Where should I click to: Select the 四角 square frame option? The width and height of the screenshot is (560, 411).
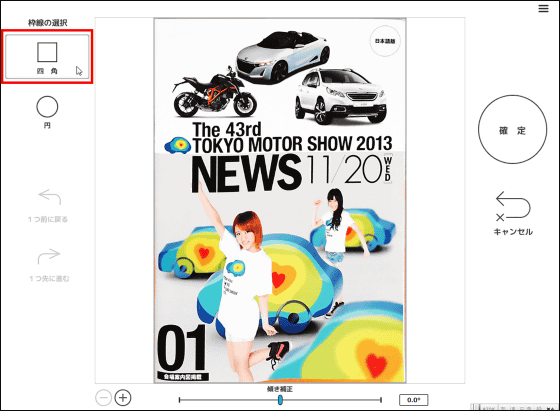click(47, 57)
